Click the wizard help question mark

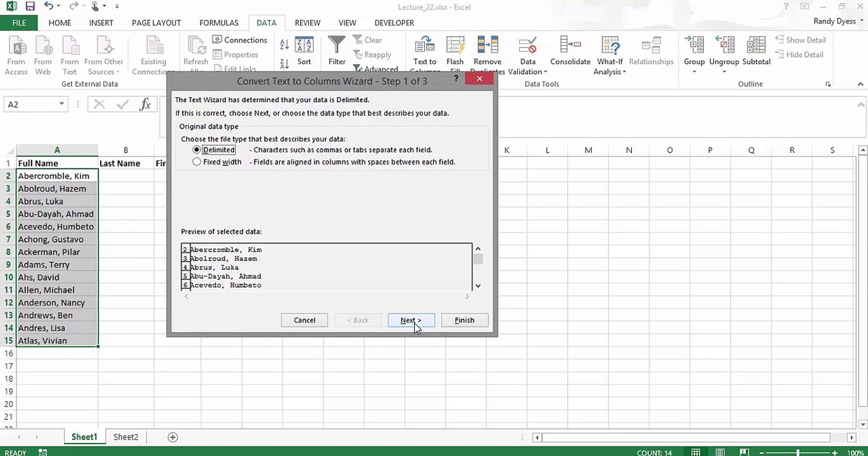pyautogui.click(x=456, y=79)
